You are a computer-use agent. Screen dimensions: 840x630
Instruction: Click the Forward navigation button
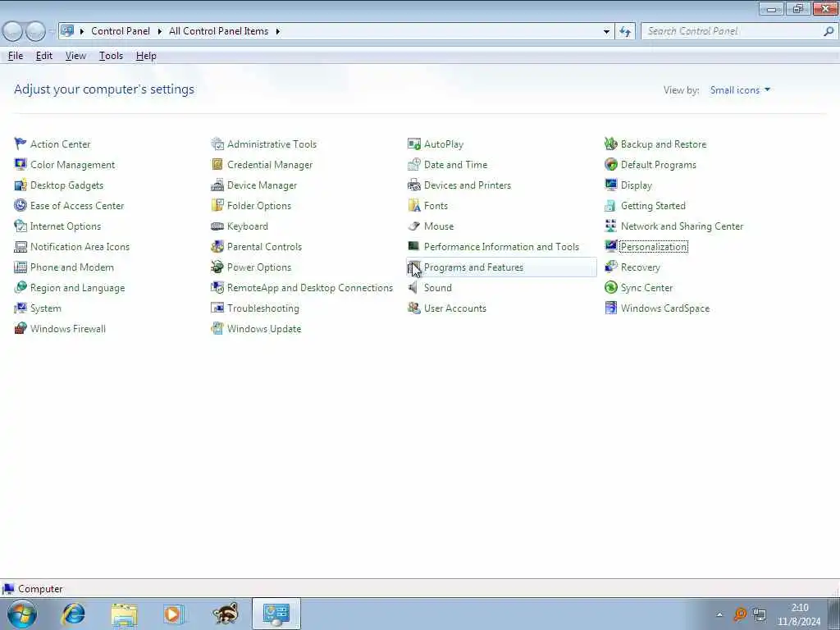pos(35,32)
